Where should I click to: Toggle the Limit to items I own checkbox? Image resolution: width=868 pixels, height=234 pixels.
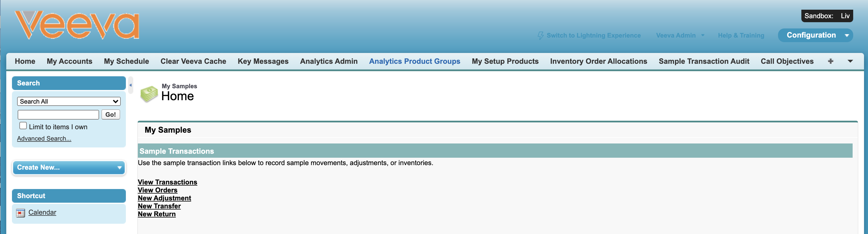pyautogui.click(x=23, y=126)
